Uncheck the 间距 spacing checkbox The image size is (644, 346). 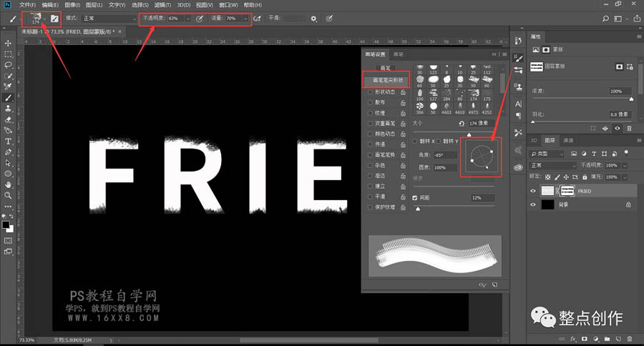point(415,197)
